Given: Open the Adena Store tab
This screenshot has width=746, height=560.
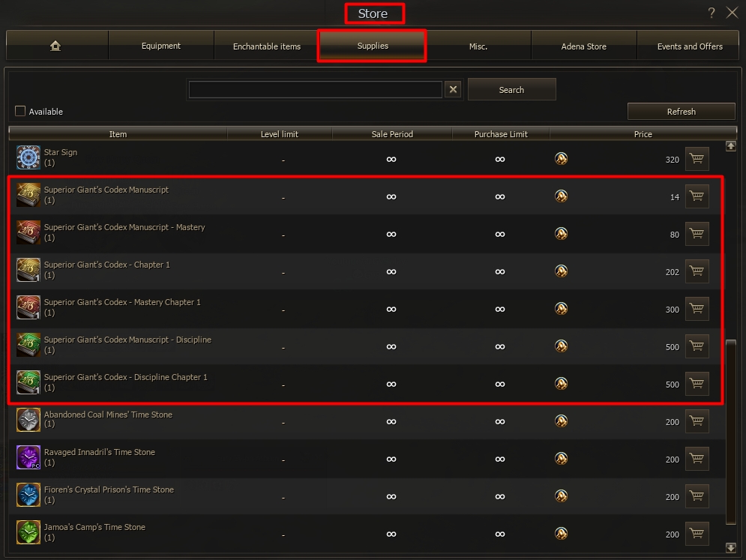Looking at the screenshot, I should [x=583, y=46].
